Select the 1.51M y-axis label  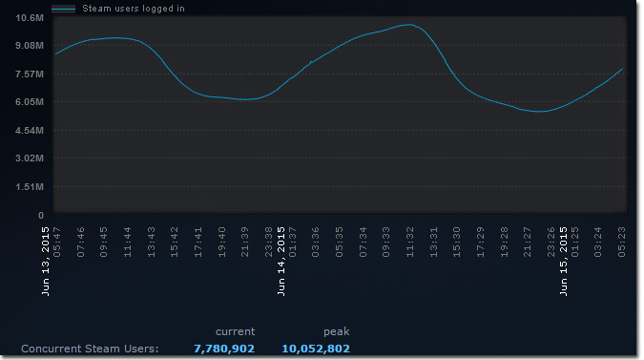click(30, 186)
